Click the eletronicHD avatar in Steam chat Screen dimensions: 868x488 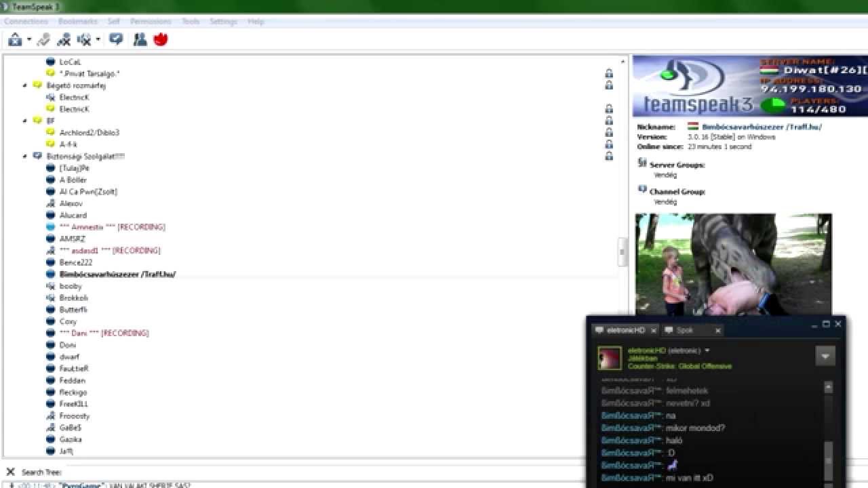click(x=610, y=359)
